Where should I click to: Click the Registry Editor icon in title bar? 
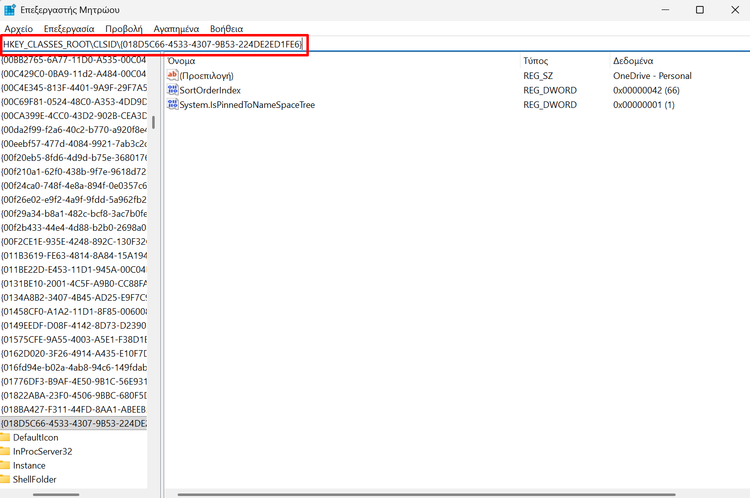[10, 10]
